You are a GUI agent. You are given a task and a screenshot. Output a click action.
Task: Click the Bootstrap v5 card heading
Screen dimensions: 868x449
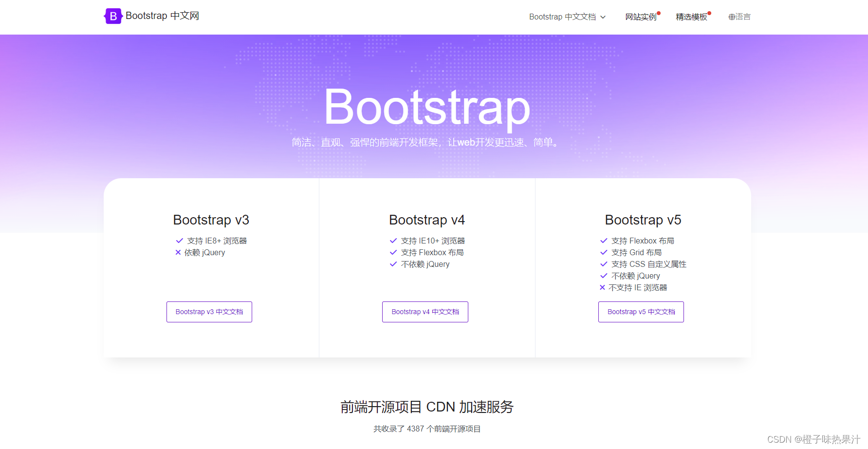643,220
